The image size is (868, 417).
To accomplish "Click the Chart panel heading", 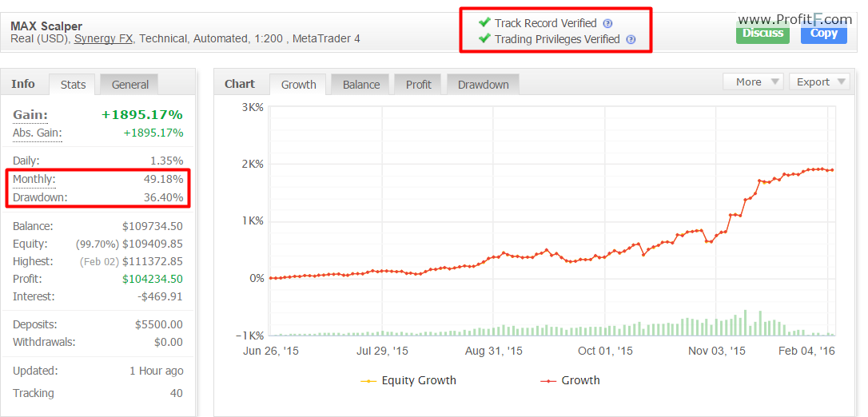I will point(240,84).
